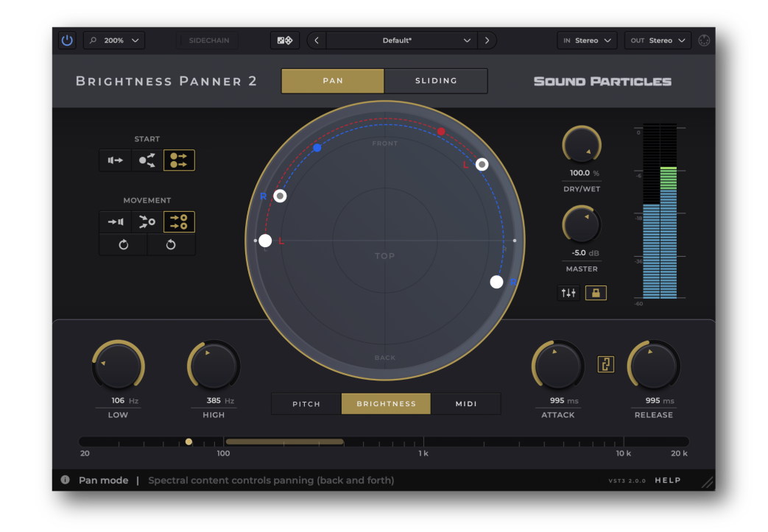
Task: Open the IN Stereo input dropdown
Action: (x=587, y=40)
